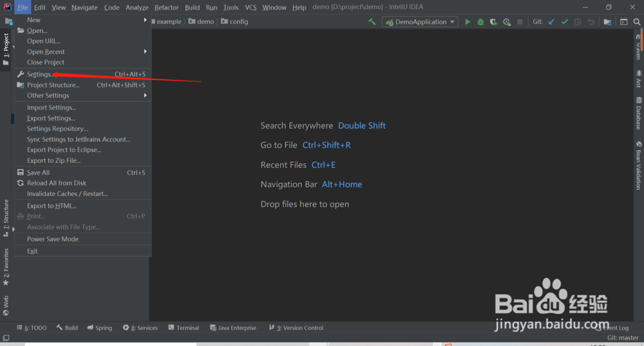The height and width of the screenshot is (346, 644).
Task: Expand the Other Settings submenu
Action: point(83,95)
